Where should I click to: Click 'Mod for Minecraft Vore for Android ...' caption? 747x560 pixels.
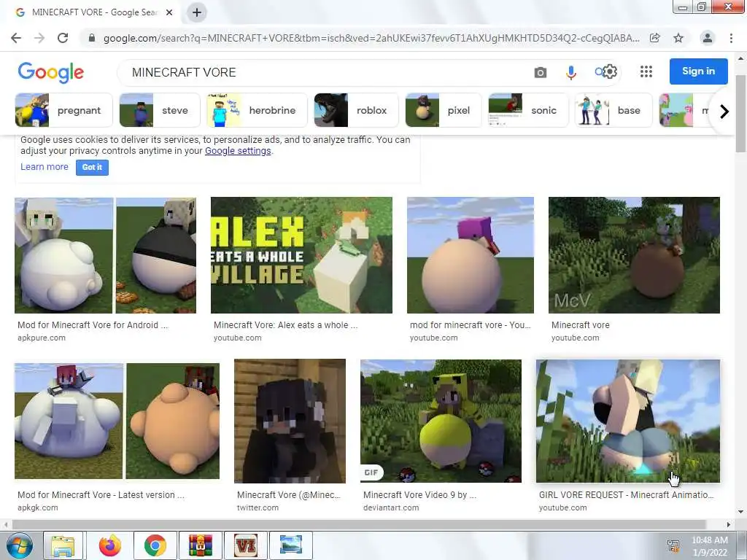coord(93,324)
